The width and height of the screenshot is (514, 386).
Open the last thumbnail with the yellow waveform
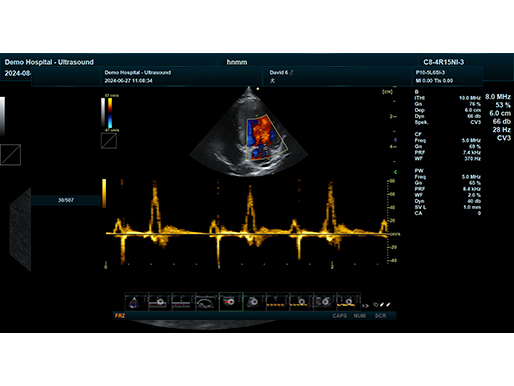tap(349, 302)
